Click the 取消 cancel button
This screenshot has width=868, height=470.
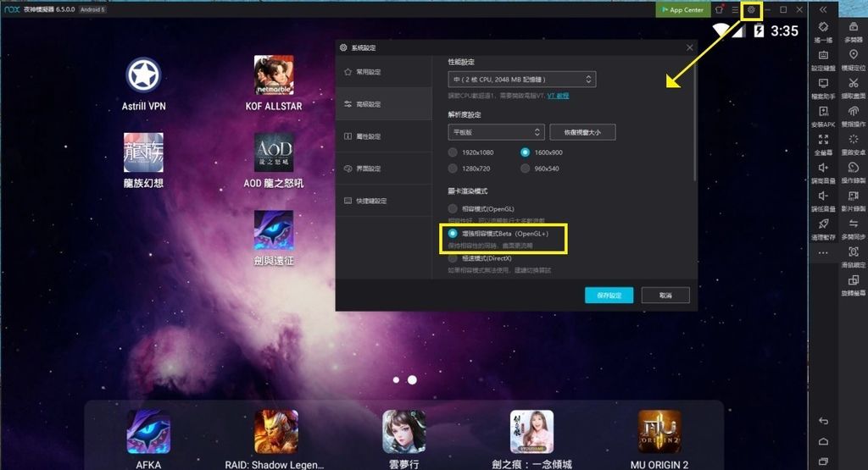pyautogui.click(x=665, y=296)
